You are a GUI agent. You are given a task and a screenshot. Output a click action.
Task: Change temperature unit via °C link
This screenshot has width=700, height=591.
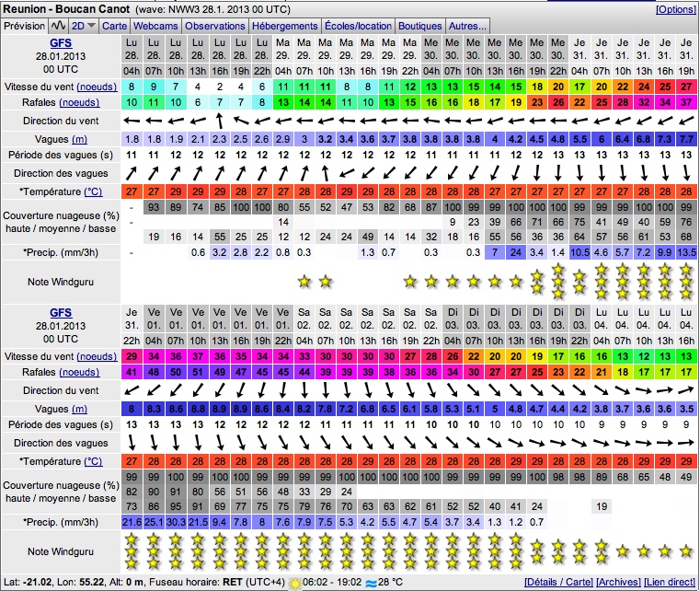[93, 191]
